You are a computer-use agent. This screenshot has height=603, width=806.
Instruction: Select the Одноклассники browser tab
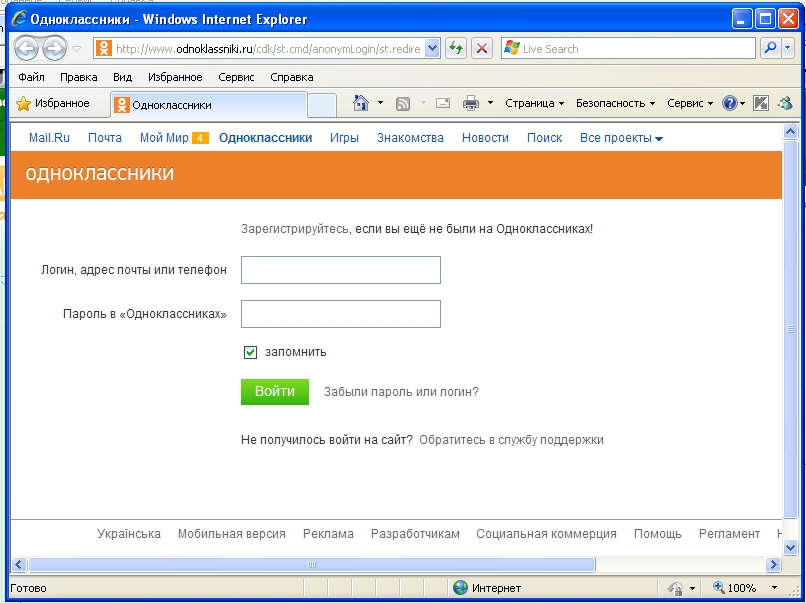[x=210, y=105]
